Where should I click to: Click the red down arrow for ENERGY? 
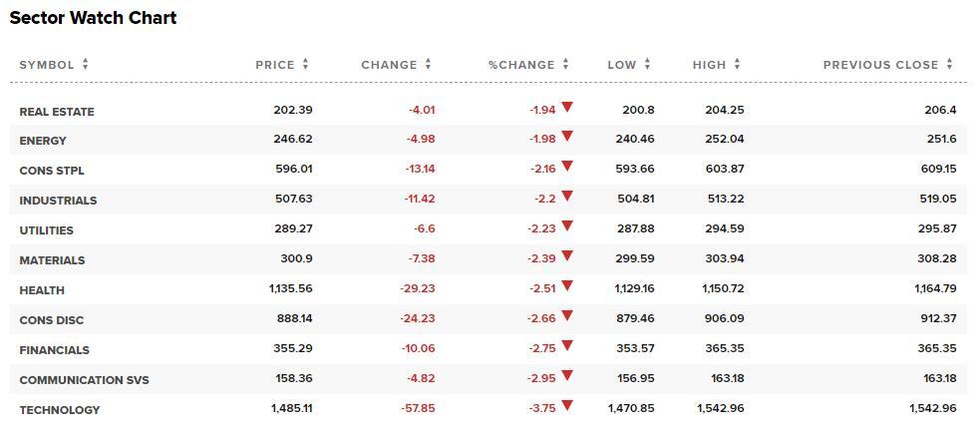(567, 136)
